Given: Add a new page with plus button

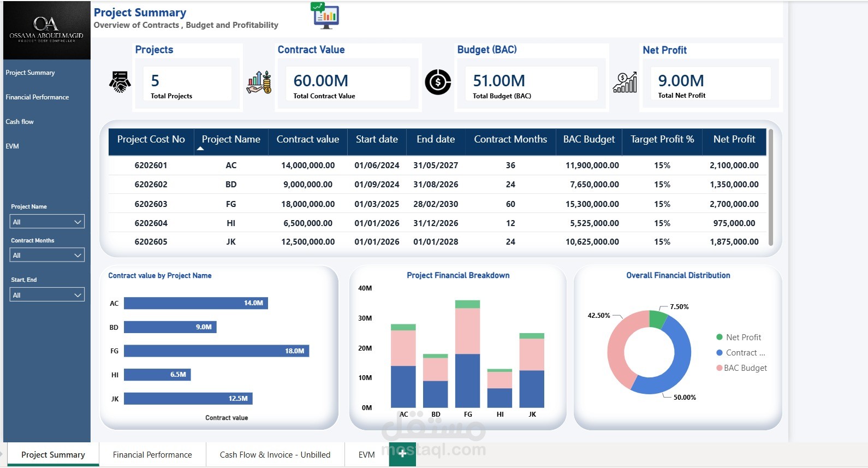Looking at the screenshot, I should [402, 454].
